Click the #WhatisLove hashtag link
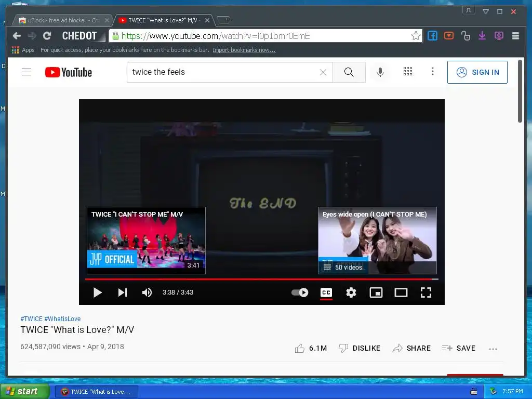This screenshot has width=532, height=399. coord(62,319)
